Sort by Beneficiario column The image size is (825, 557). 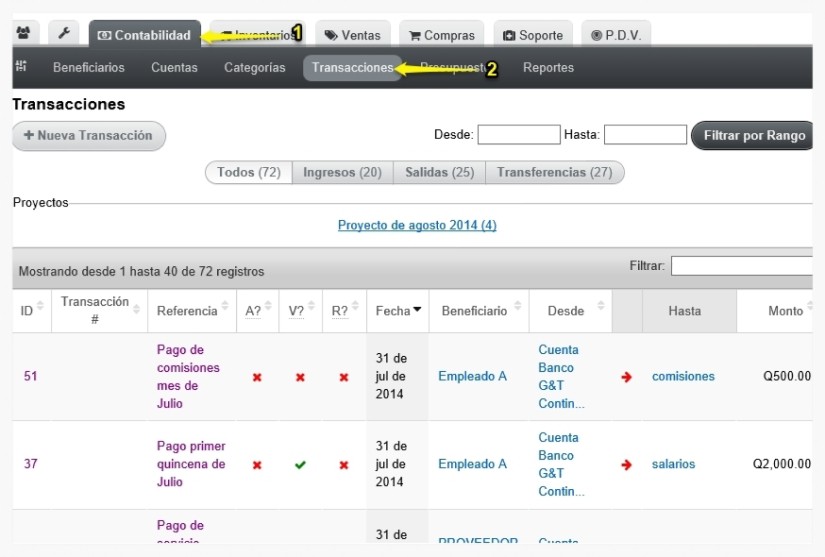point(479,310)
